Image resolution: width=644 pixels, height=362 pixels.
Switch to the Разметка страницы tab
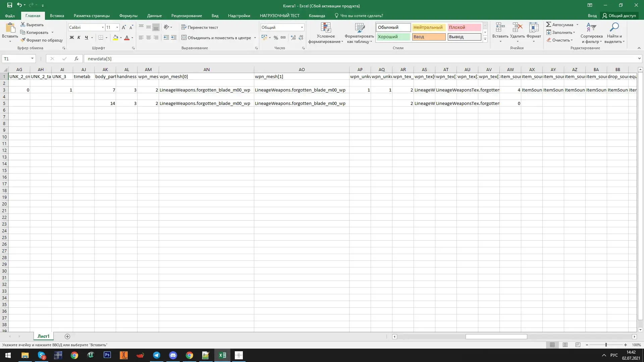click(x=92, y=16)
